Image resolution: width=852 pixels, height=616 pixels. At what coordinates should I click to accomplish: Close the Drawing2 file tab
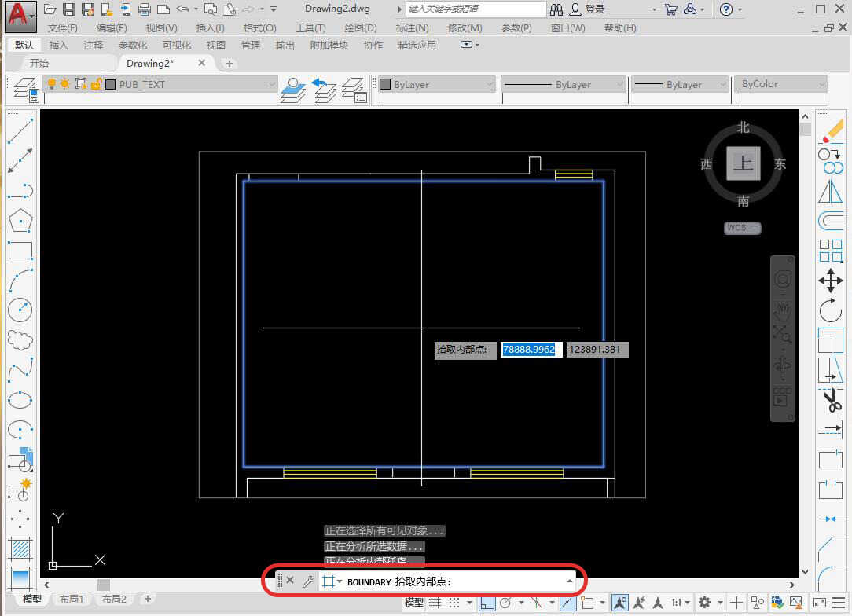pyautogui.click(x=201, y=63)
